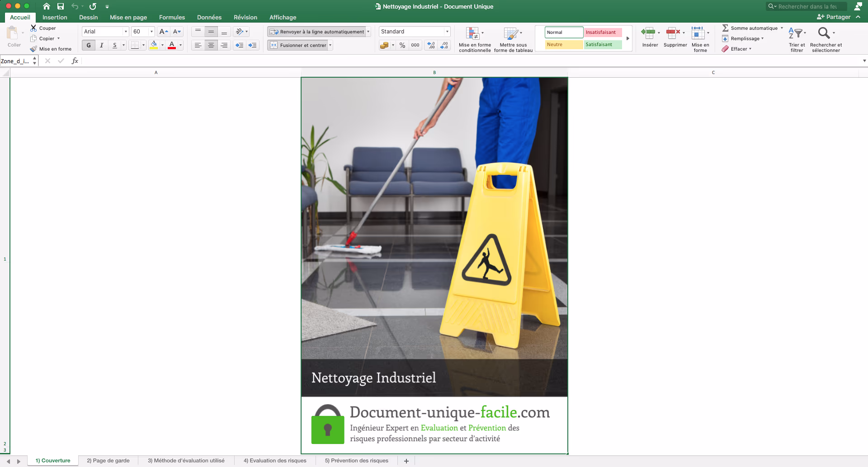The width and height of the screenshot is (868, 467).
Task: Open the Formules ribbon tab
Action: tap(172, 17)
